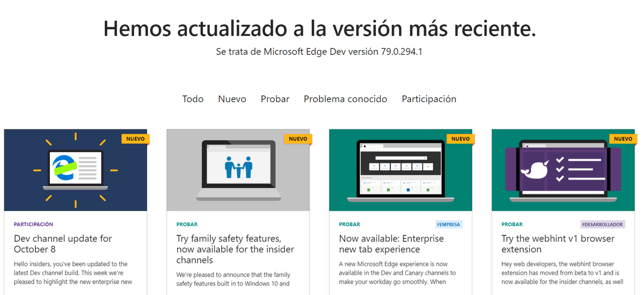Viewport: 644px width, 295px height.
Task: Click the #DESARROLLADOR tag
Action: (603, 225)
